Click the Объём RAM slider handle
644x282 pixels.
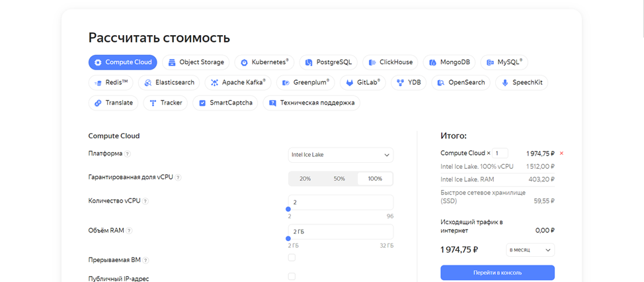point(288,238)
